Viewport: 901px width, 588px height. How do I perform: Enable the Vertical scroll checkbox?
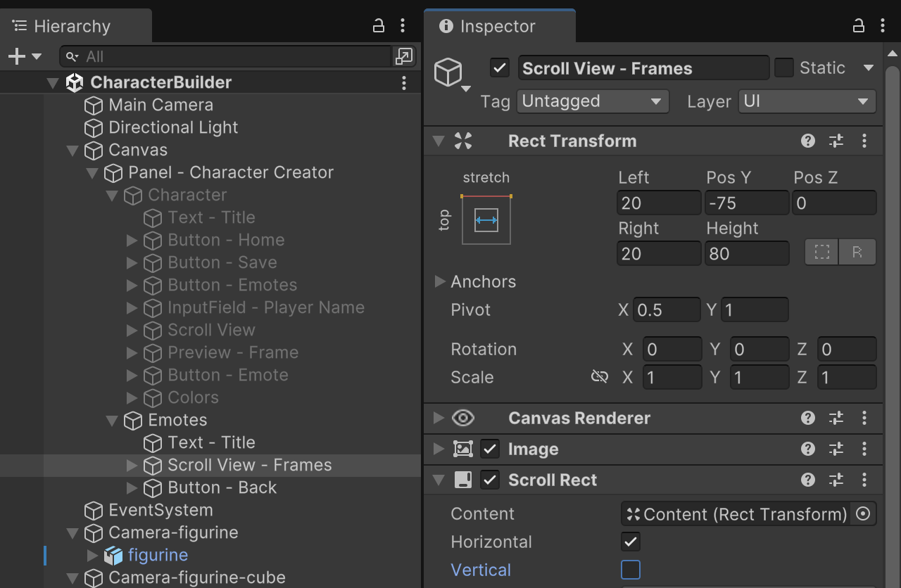630,570
